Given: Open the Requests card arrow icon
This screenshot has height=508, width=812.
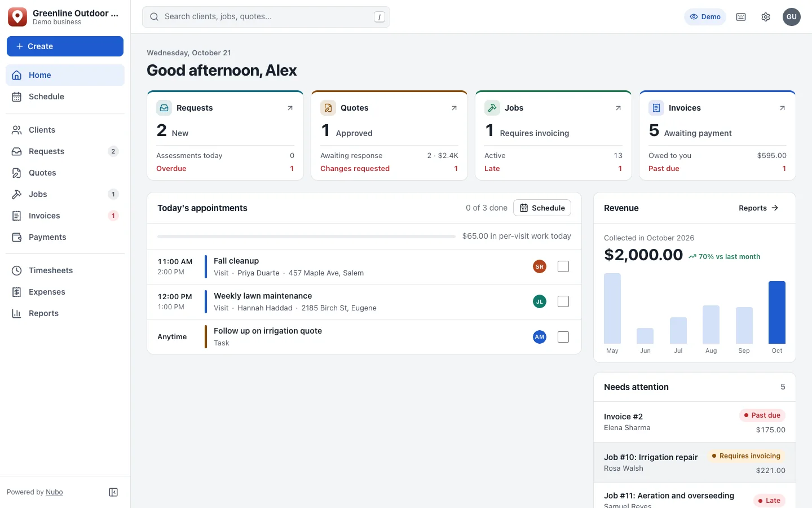Looking at the screenshot, I should click(290, 108).
